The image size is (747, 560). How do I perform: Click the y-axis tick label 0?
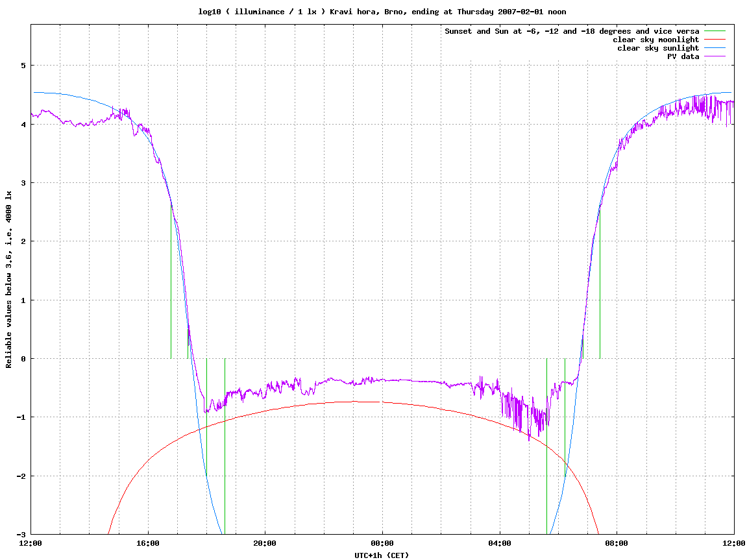pyautogui.click(x=23, y=359)
